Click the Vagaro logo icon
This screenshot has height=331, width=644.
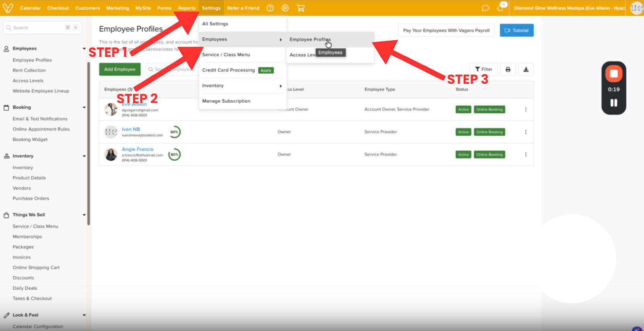point(8,8)
